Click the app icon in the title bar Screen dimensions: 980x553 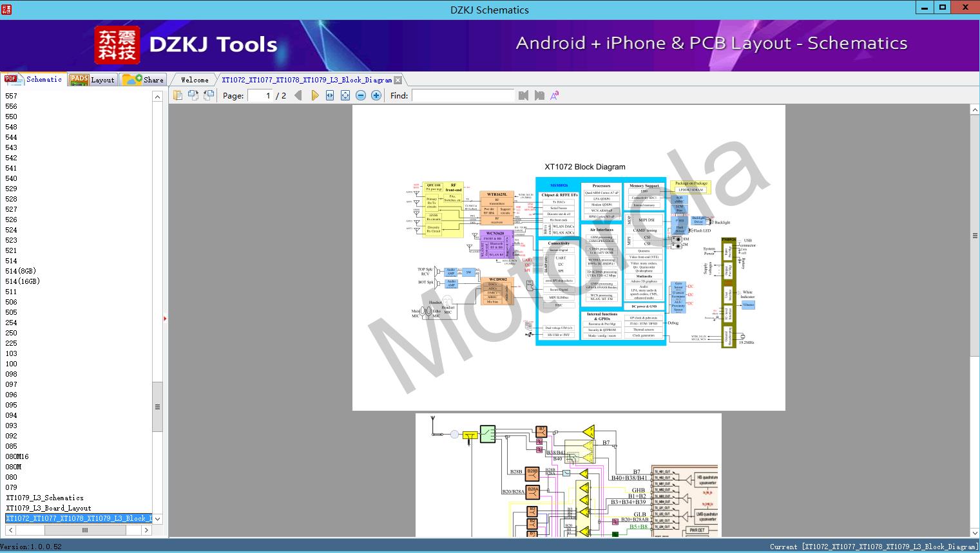[x=6, y=10]
